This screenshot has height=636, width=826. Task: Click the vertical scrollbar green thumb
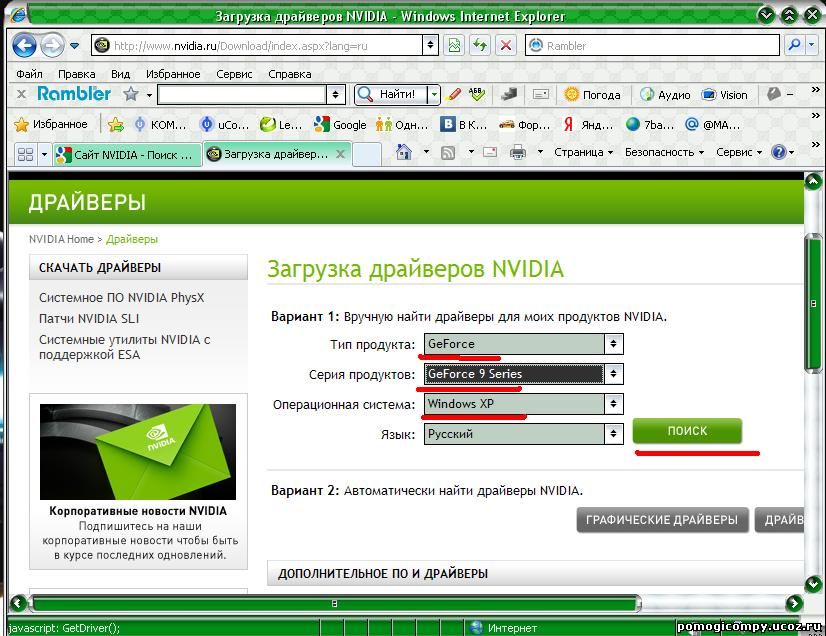click(x=814, y=304)
